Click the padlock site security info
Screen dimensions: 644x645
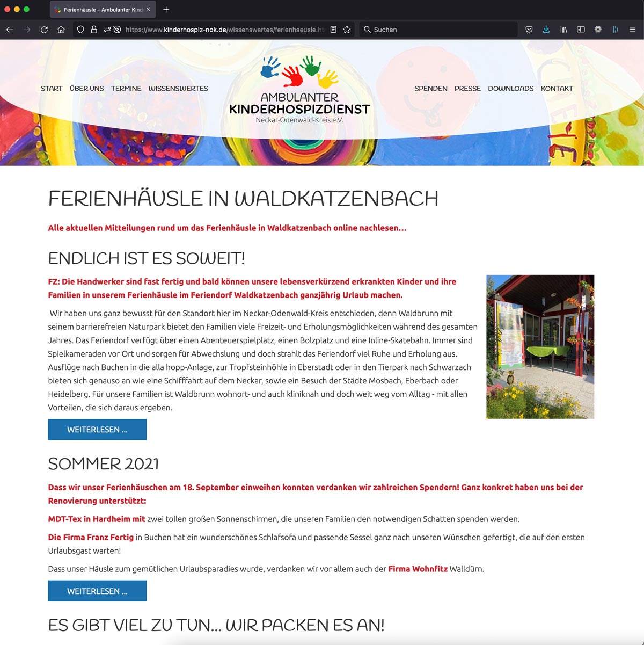pyautogui.click(x=94, y=30)
